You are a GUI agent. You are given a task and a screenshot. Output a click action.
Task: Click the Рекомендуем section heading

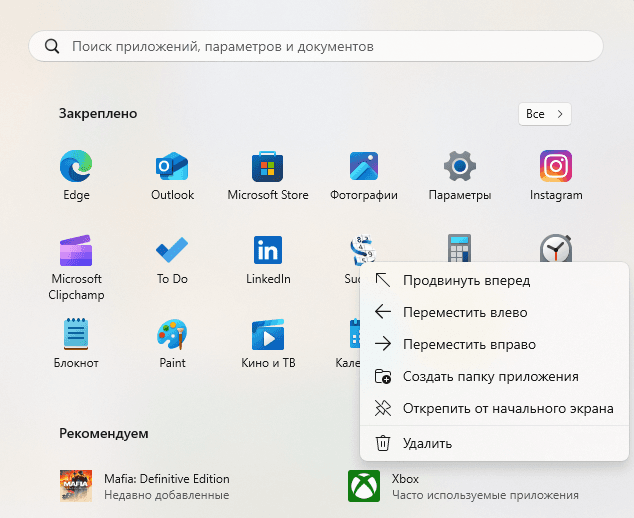[x=104, y=433]
